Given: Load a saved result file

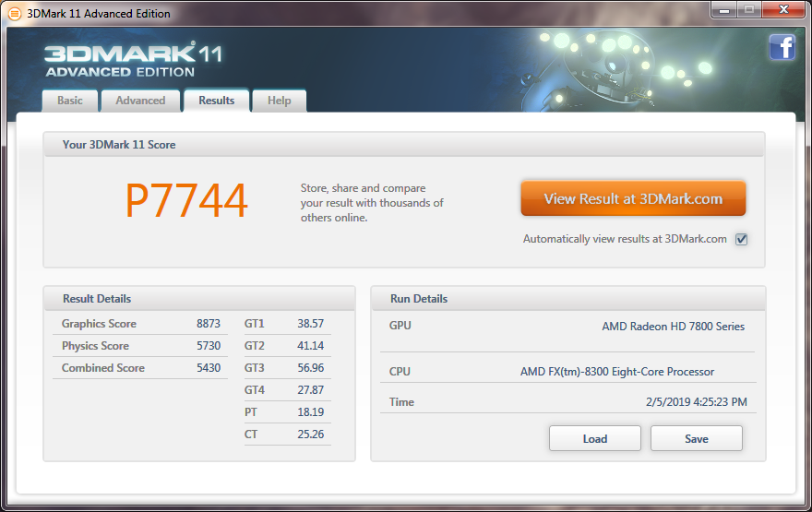Looking at the screenshot, I should [595, 438].
